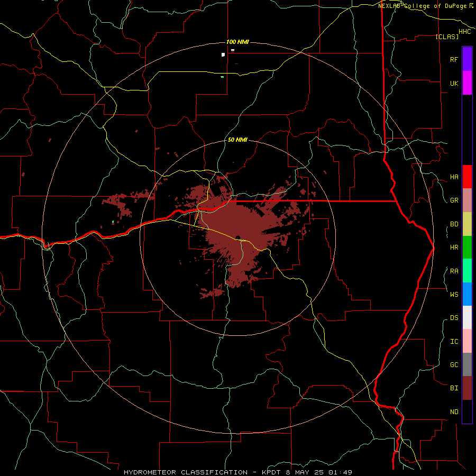Click the ND black legend swatch
Image resolution: width=476 pixels, height=476 pixels.
pos(467,411)
